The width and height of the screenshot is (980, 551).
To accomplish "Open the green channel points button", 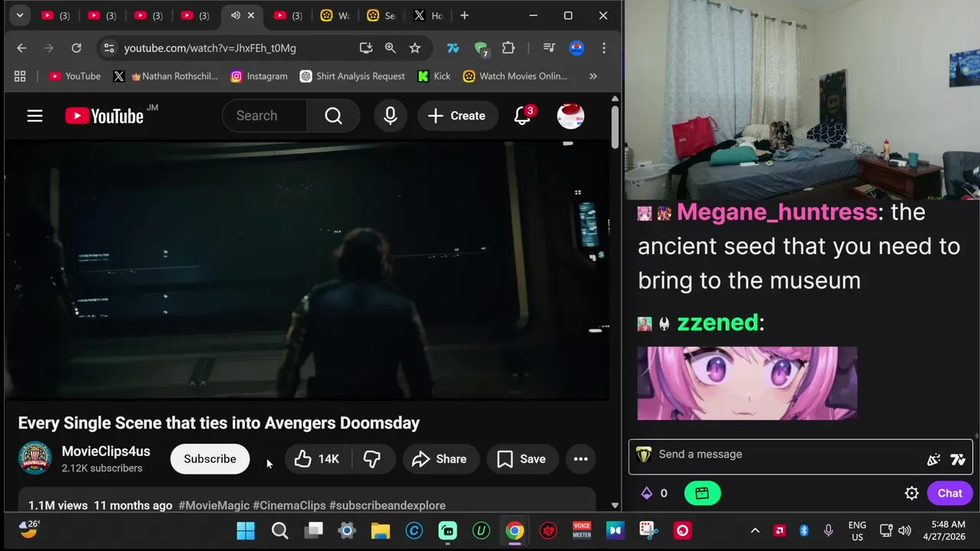I will point(702,494).
